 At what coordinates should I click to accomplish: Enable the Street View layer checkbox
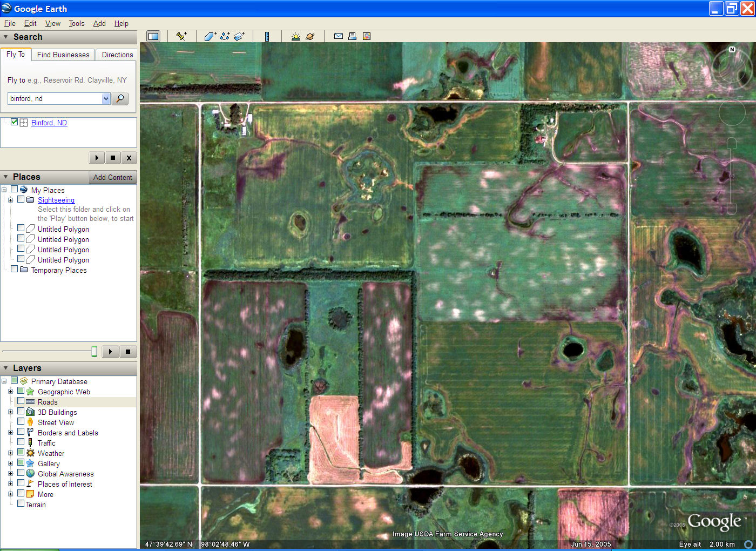click(x=21, y=421)
